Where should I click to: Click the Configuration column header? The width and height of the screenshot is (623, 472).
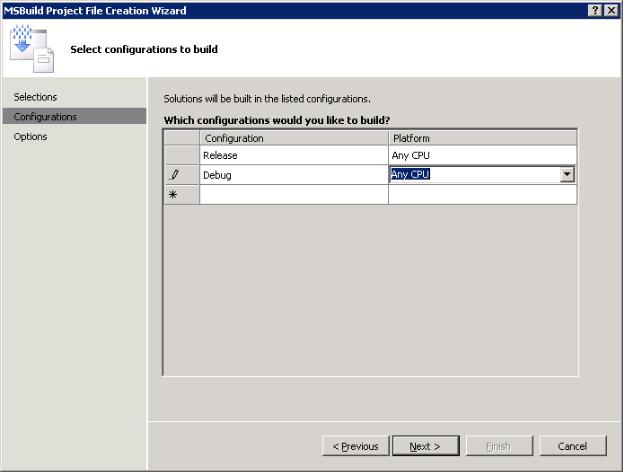click(x=294, y=138)
